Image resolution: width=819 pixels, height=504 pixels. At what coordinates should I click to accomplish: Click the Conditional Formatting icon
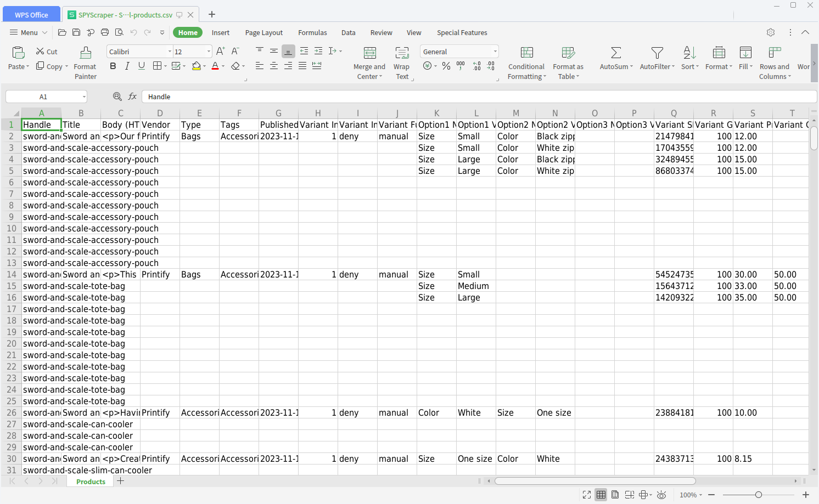point(526,53)
